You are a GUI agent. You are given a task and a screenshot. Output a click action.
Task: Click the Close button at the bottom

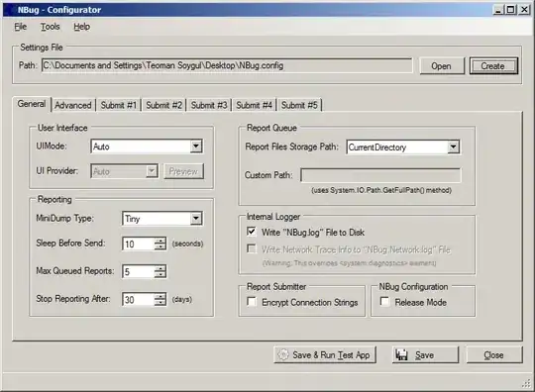point(494,354)
